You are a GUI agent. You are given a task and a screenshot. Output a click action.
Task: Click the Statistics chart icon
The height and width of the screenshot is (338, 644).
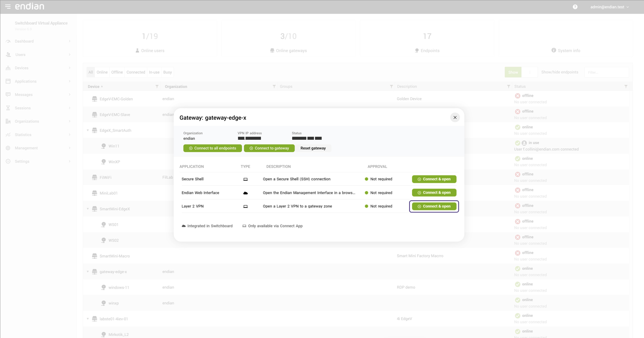pyautogui.click(x=8, y=135)
